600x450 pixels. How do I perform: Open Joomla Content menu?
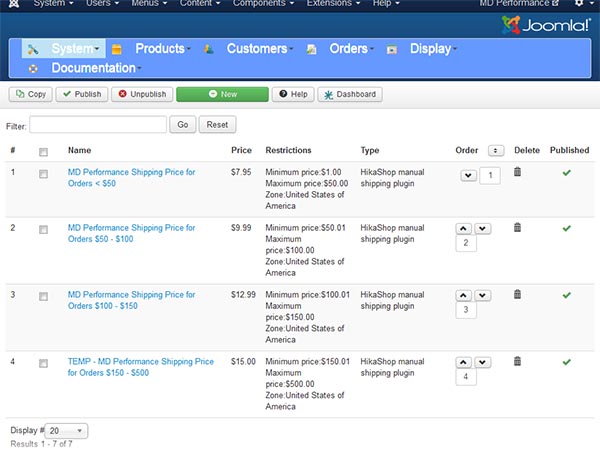click(200, 3)
